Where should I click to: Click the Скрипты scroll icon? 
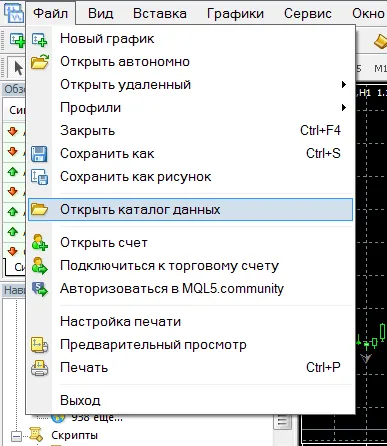[36, 434]
